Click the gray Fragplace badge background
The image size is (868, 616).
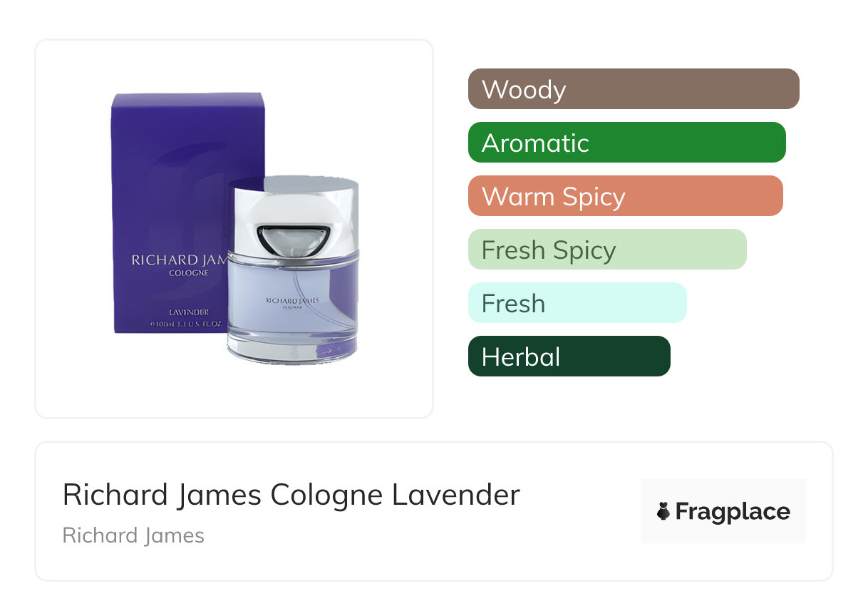[723, 511]
